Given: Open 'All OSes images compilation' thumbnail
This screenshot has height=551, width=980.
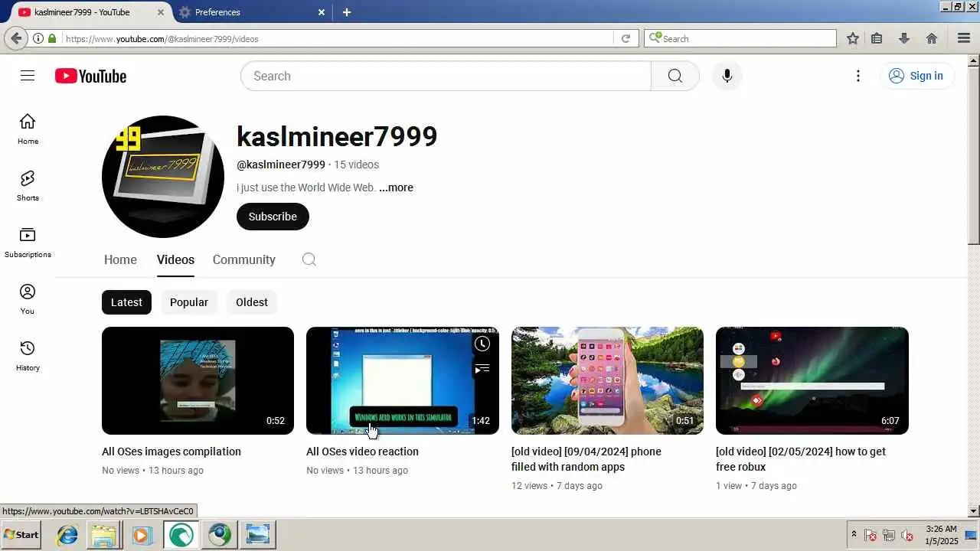Looking at the screenshot, I should point(198,380).
